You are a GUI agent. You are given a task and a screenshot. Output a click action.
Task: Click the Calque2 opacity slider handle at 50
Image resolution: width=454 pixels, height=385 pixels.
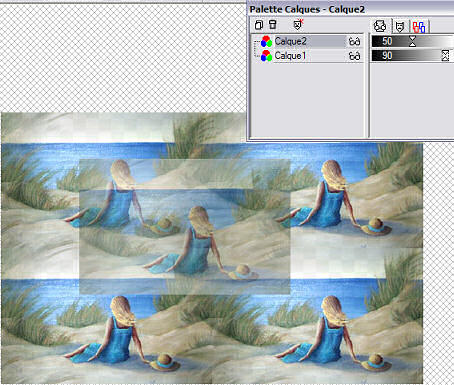point(412,41)
